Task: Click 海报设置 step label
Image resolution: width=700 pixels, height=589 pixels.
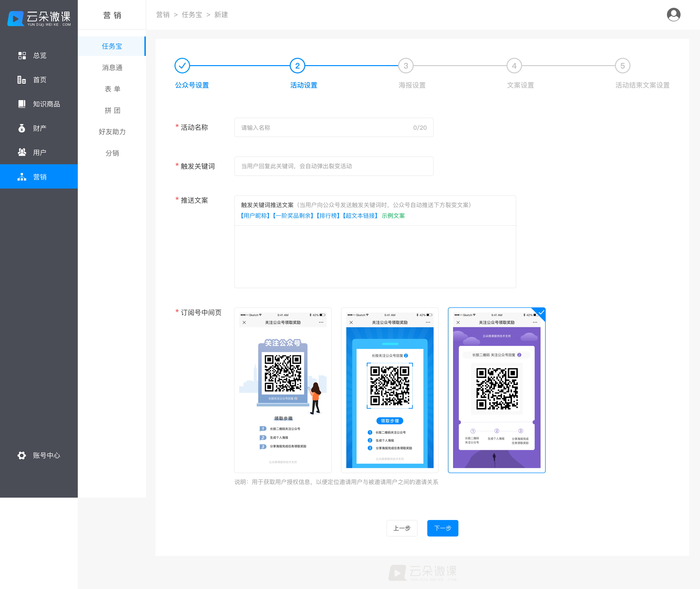Action: point(412,85)
